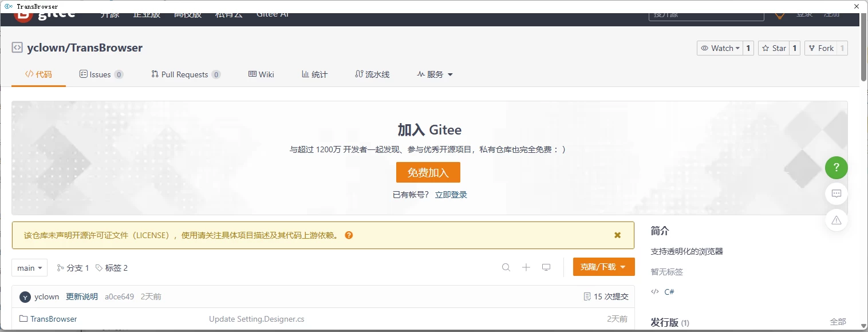Click the notification bell icon in header
The image size is (868, 332).
pyautogui.click(x=779, y=15)
